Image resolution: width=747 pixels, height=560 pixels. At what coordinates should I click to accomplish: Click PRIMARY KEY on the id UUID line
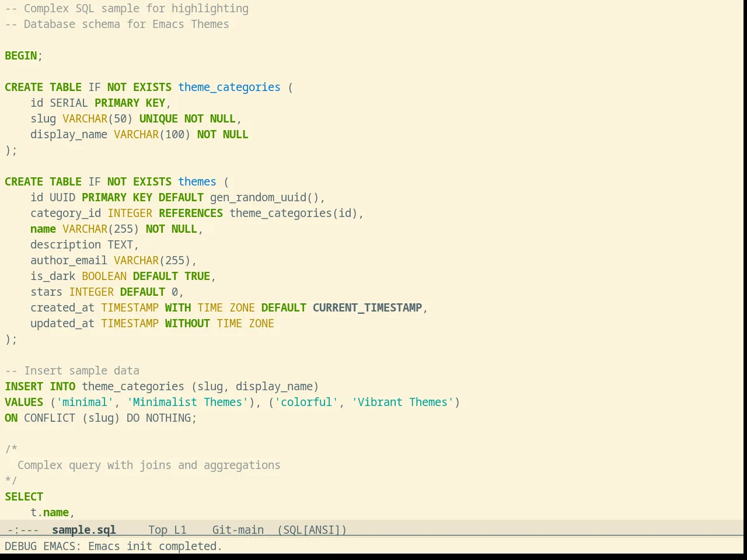click(117, 197)
